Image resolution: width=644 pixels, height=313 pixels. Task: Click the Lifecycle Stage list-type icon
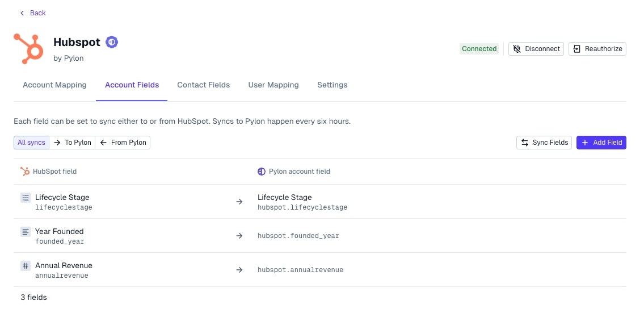26,198
